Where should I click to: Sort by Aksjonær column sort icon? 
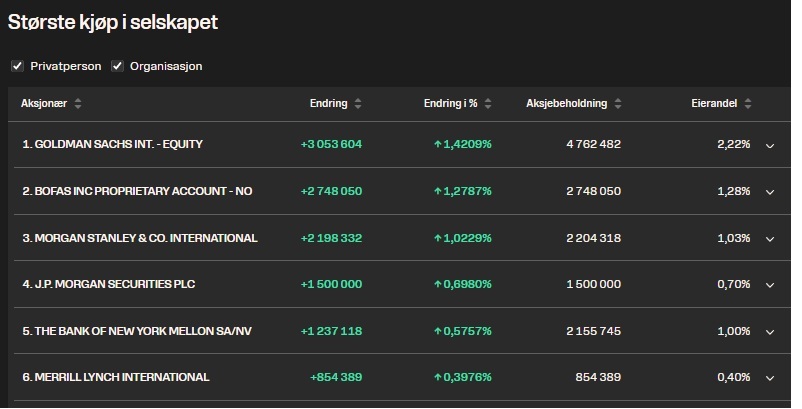[79, 104]
